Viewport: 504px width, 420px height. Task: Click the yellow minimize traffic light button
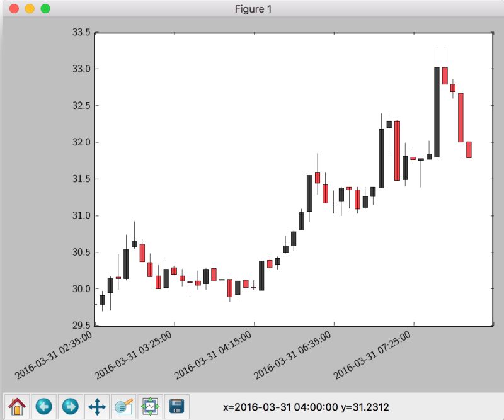(x=30, y=9)
